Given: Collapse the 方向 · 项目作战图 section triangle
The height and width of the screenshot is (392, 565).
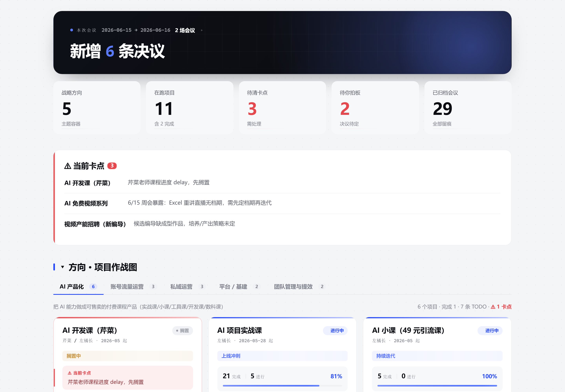Looking at the screenshot, I should click(62, 267).
